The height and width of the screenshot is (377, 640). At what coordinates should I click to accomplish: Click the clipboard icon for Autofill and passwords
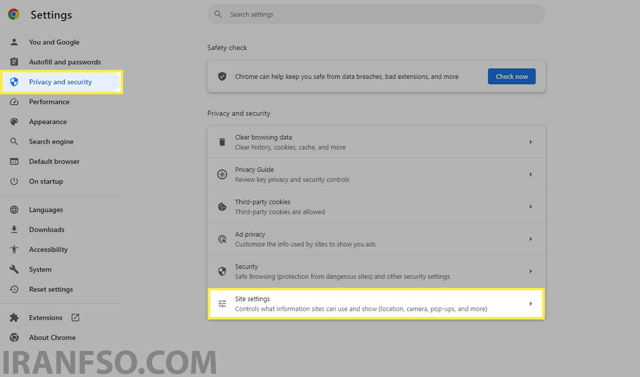[14, 62]
